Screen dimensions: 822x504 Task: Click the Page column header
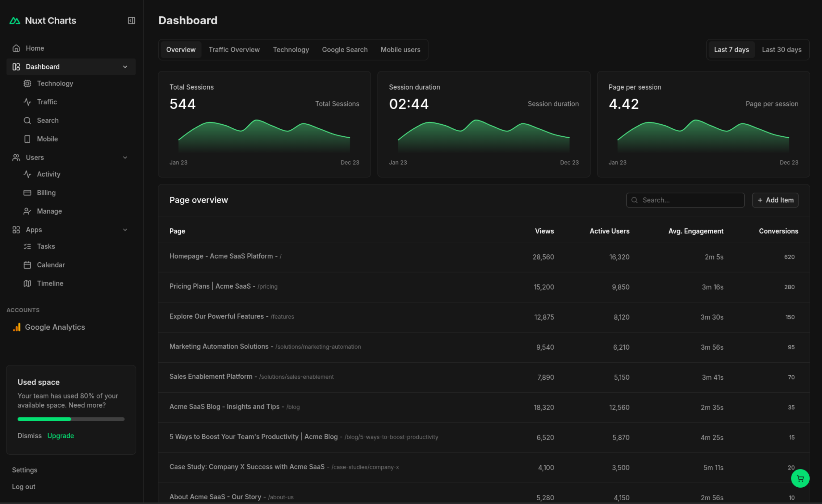(177, 231)
